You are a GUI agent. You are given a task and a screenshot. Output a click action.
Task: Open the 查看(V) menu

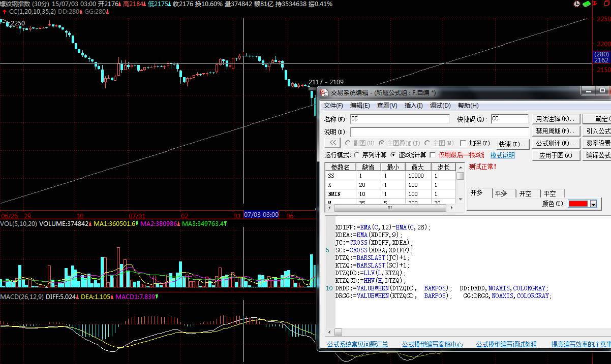coord(387,106)
